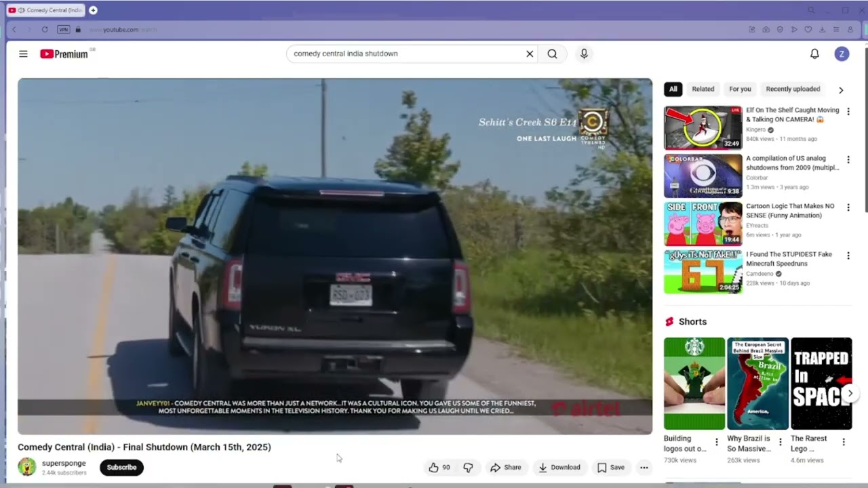Select the Related filter chip
Image resolution: width=868 pixels, height=488 pixels.
pyautogui.click(x=703, y=89)
